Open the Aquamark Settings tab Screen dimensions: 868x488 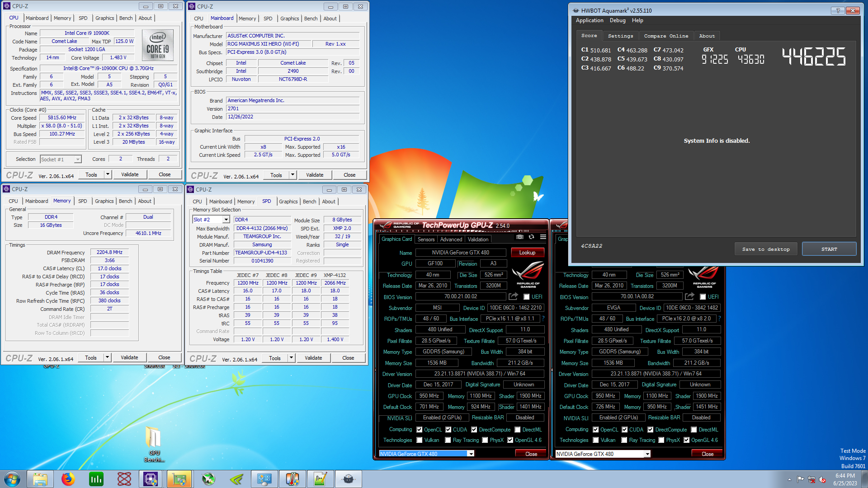620,36
